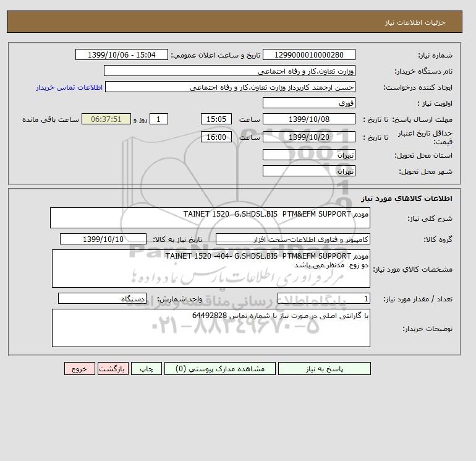Click the label مهلت ارسال پاسخ

click(422, 119)
